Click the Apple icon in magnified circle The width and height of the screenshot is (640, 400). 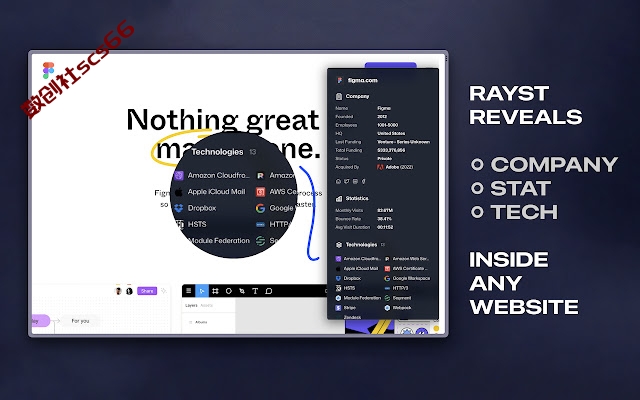[x=179, y=192]
